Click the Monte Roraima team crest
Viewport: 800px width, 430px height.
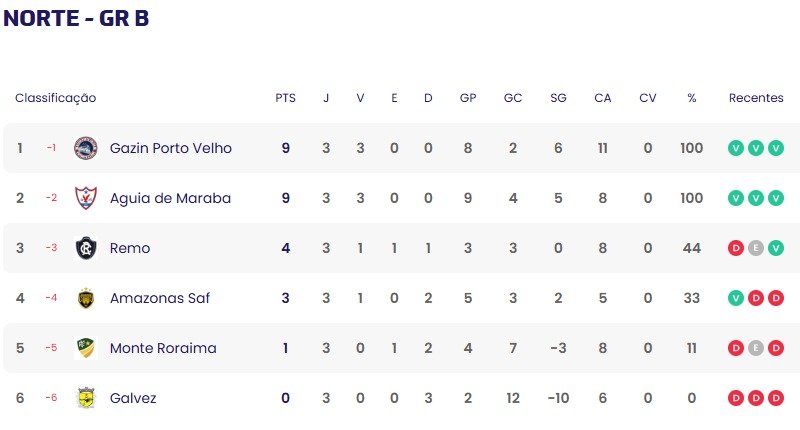pos(86,348)
